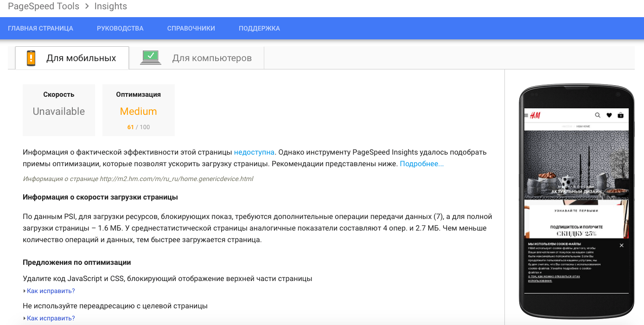
Task: Expand «Как исправить?» under the redirect suggestion
Action: pyautogui.click(x=51, y=318)
